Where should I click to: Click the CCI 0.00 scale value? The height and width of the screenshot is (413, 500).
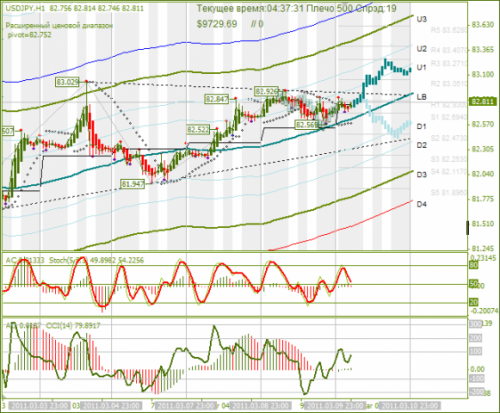pyautogui.click(x=478, y=369)
